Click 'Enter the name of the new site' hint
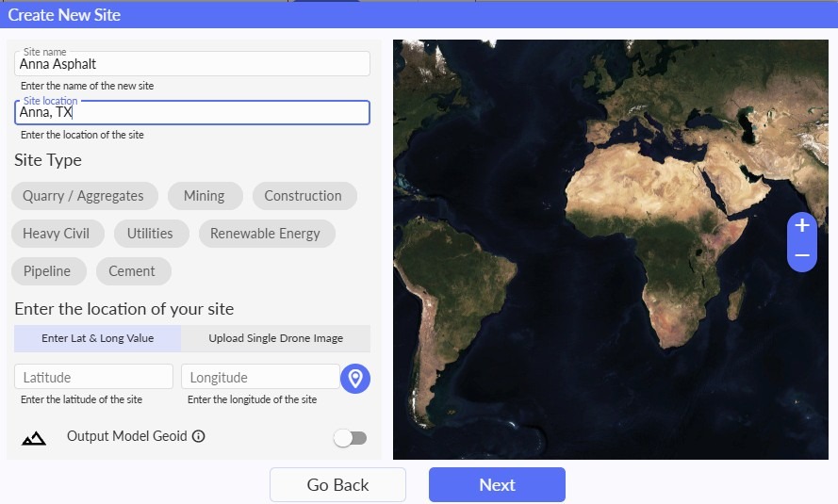The width and height of the screenshot is (838, 504). coord(87,86)
